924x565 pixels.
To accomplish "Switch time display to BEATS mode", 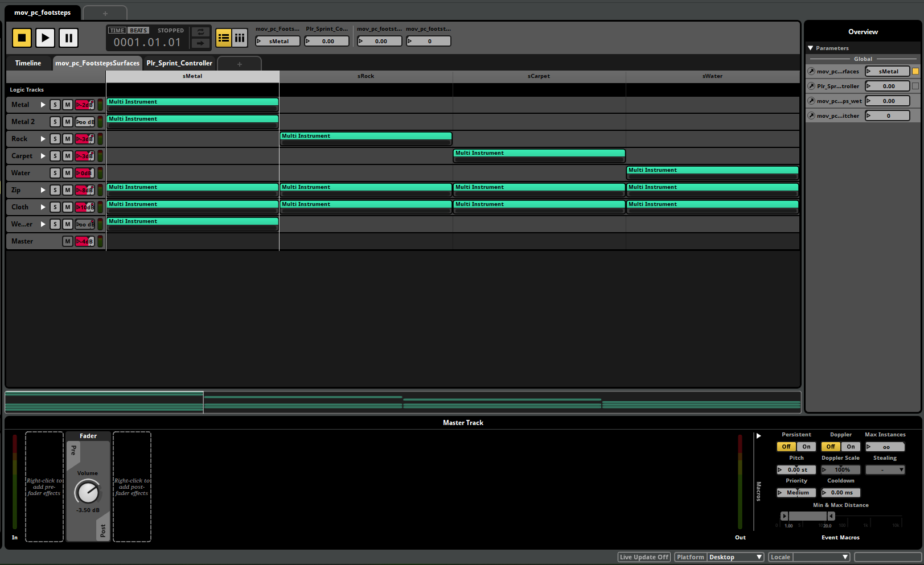I will point(138,31).
